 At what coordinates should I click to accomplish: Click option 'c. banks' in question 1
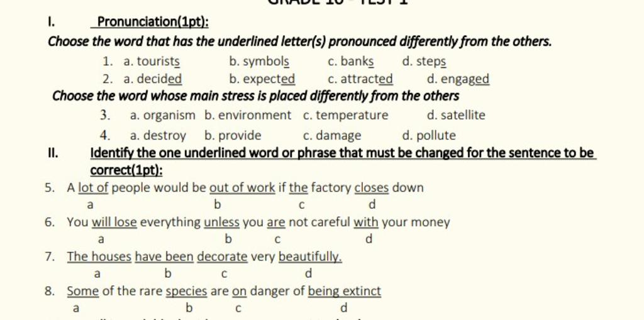351,61
